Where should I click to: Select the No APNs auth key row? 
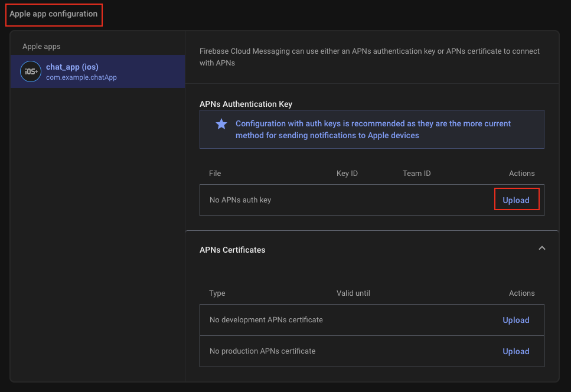click(240, 200)
